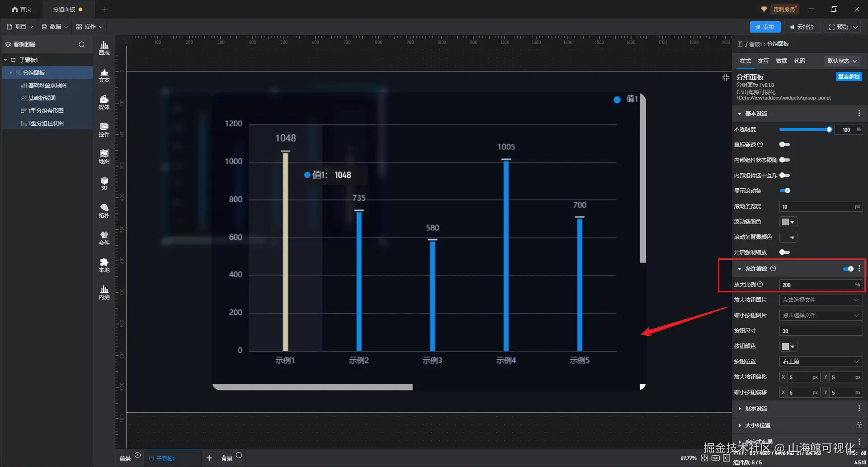The height and width of the screenshot is (467, 868).
Task: Switch to the 首页 home tab
Action: tap(21, 9)
